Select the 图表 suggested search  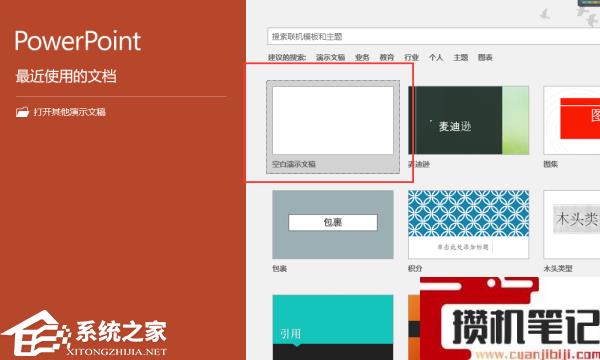click(485, 57)
